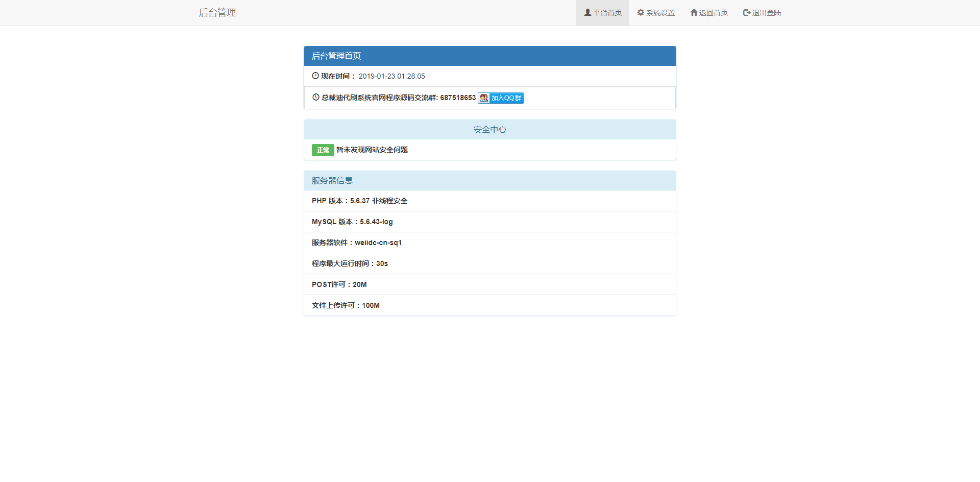Click the QQ group number 687518653

458,98
